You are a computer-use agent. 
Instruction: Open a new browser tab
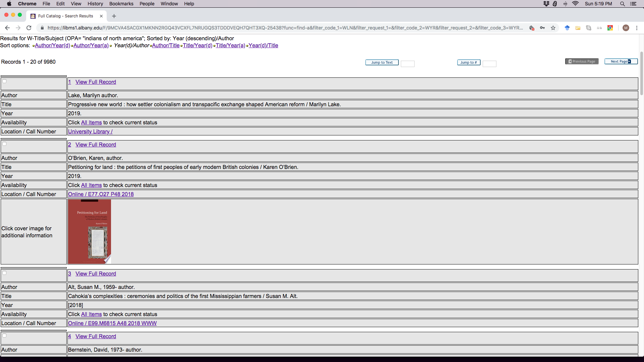tap(114, 16)
